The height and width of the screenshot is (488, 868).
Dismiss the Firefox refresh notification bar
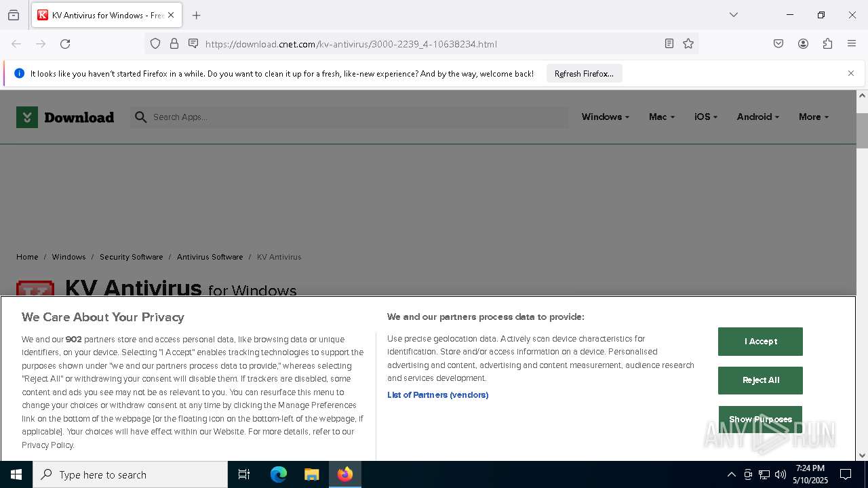point(851,73)
